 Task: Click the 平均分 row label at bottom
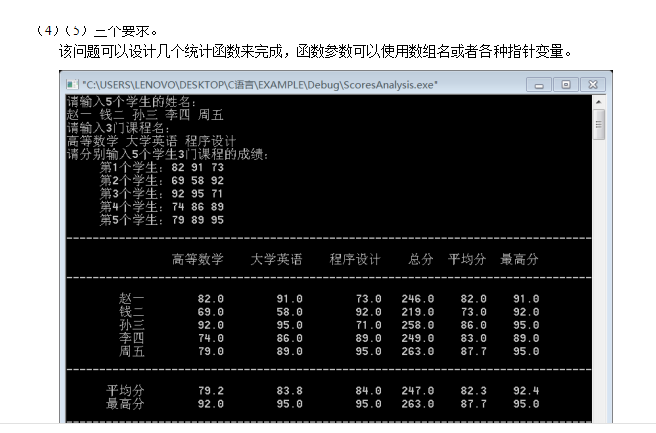pyautogui.click(x=125, y=391)
